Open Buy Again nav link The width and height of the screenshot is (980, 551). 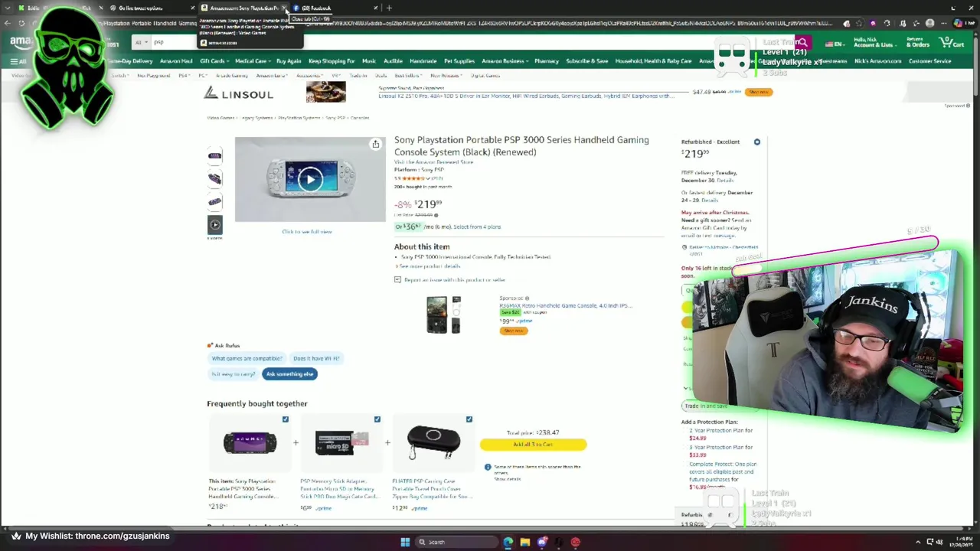coord(289,61)
